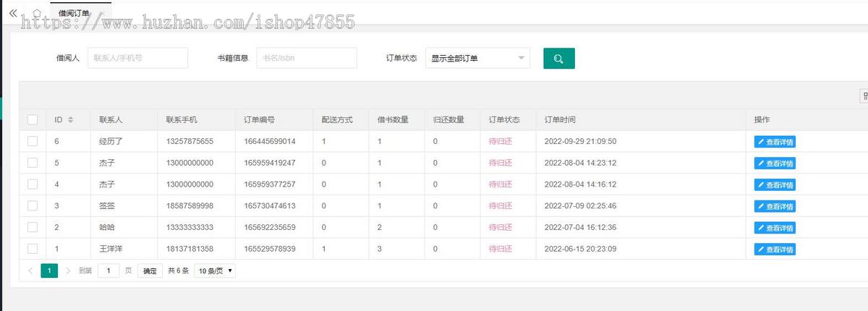This screenshot has height=311, width=868.
Task: Click the green search button
Action: [x=559, y=58]
